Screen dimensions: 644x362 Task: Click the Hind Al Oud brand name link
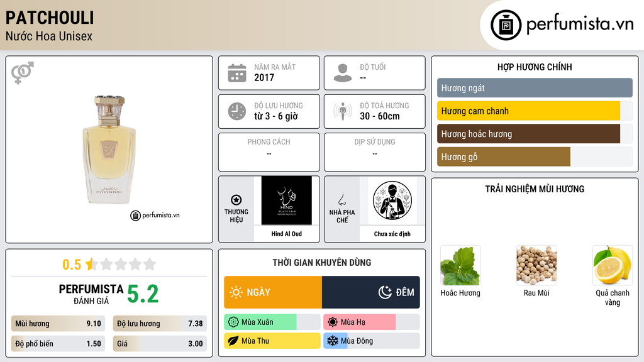coord(286,234)
